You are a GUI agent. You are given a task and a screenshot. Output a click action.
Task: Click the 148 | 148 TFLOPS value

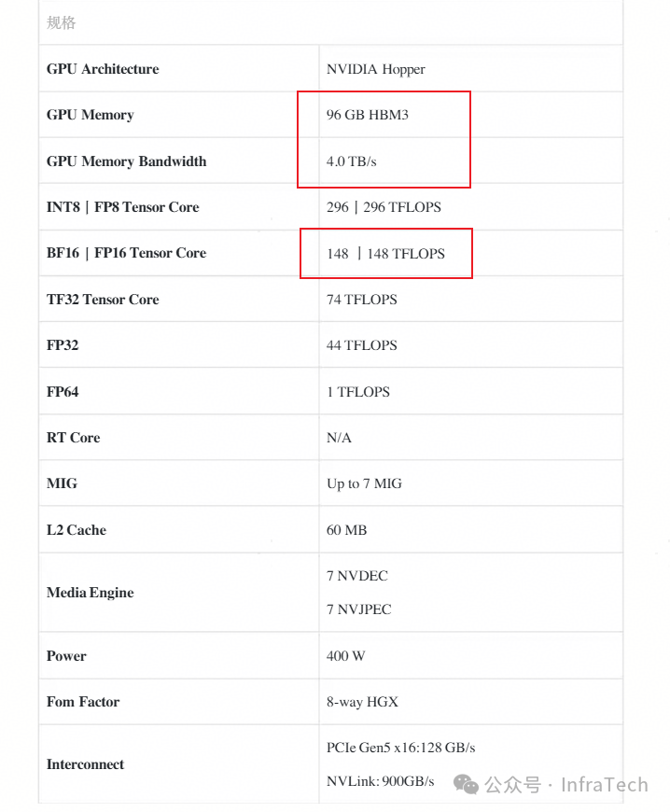[x=385, y=253]
